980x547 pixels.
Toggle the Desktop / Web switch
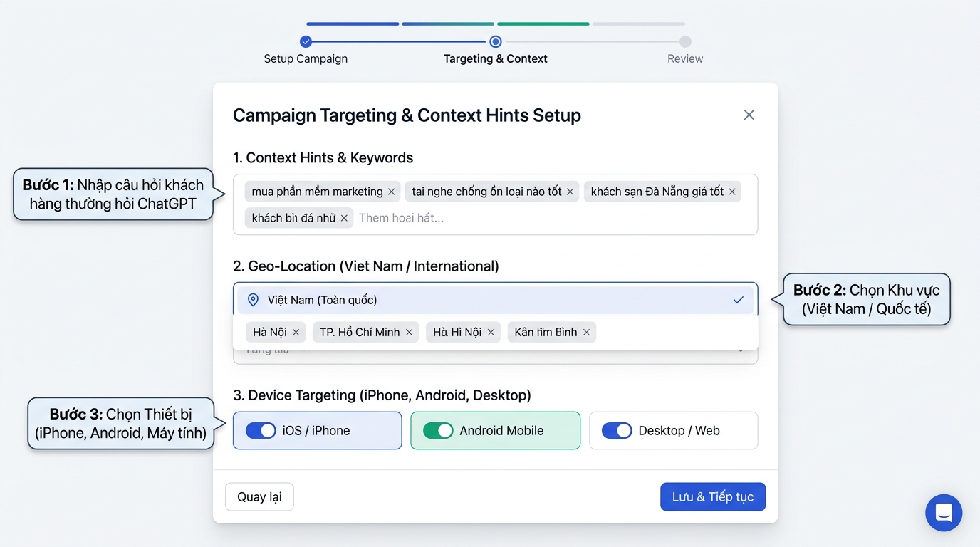pos(617,430)
